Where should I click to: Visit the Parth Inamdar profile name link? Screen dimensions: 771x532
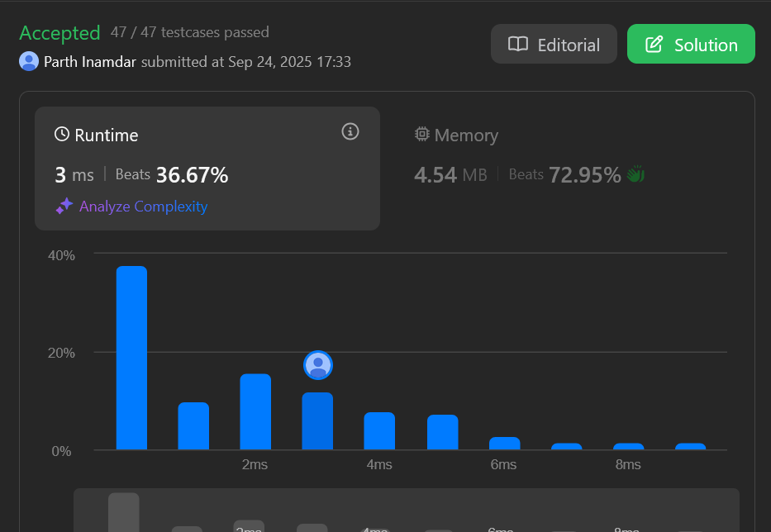(x=91, y=62)
